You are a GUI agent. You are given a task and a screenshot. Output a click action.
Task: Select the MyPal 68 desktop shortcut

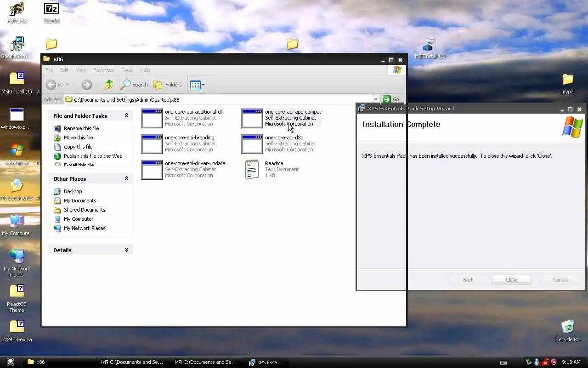pyautogui.click(x=17, y=12)
